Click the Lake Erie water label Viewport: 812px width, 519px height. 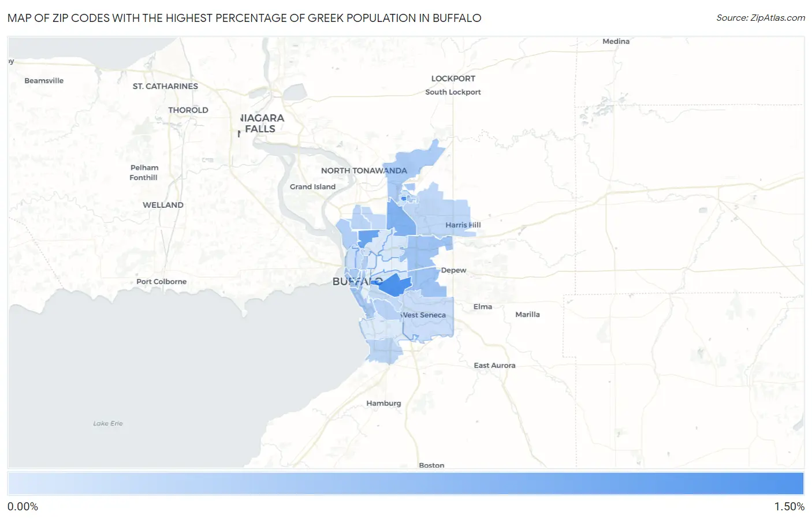(108, 424)
